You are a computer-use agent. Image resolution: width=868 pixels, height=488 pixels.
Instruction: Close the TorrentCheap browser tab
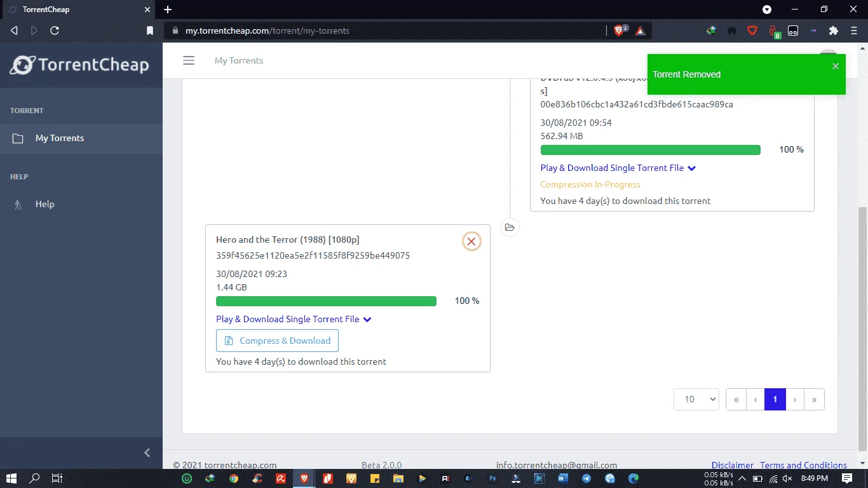pyautogui.click(x=147, y=10)
